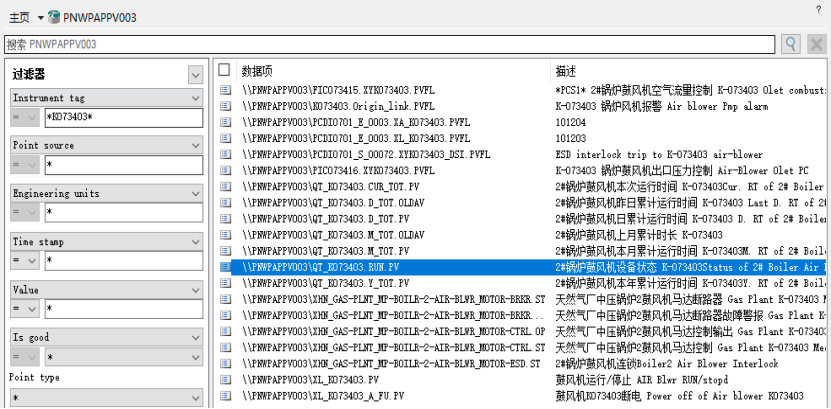Viewport: 831px width, 409px height.
Task: Click icon of MOTOR-CTRL.ST row
Action: point(226,348)
